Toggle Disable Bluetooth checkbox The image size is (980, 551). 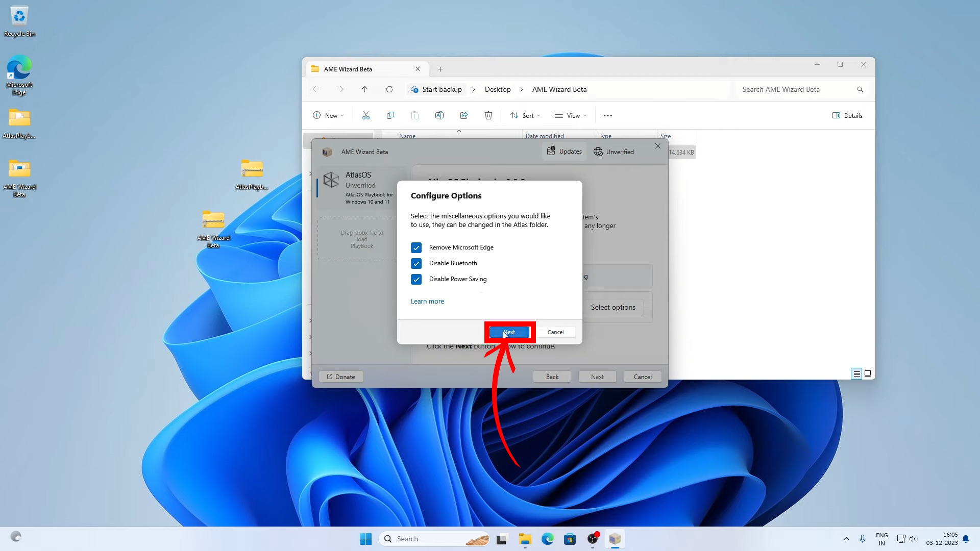pos(416,264)
